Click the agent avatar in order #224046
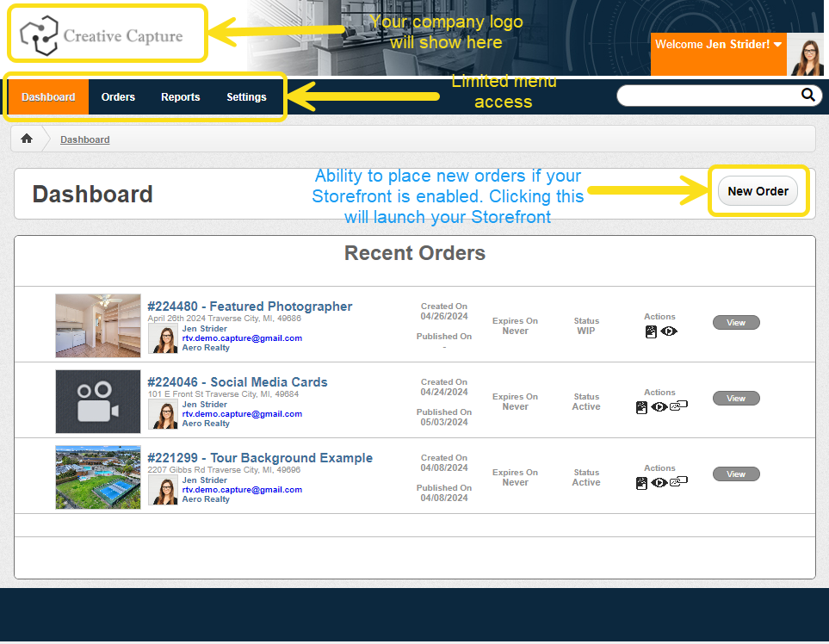Image resolution: width=829 pixels, height=644 pixels. 164,414
